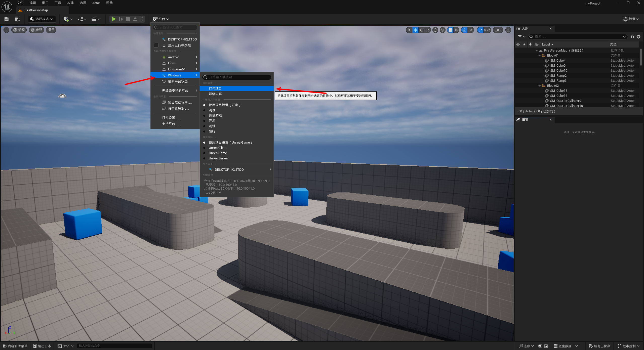Open the 选择模式 dropdown

click(x=42, y=19)
